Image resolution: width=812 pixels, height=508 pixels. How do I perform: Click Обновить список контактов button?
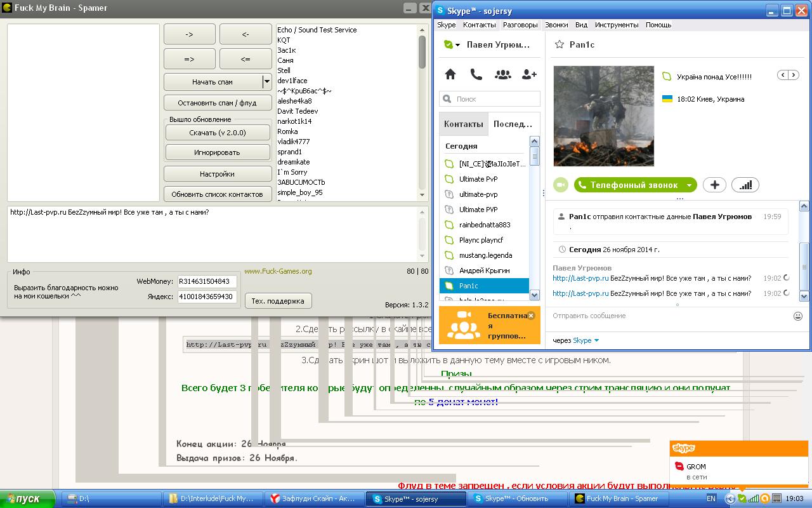pos(218,194)
